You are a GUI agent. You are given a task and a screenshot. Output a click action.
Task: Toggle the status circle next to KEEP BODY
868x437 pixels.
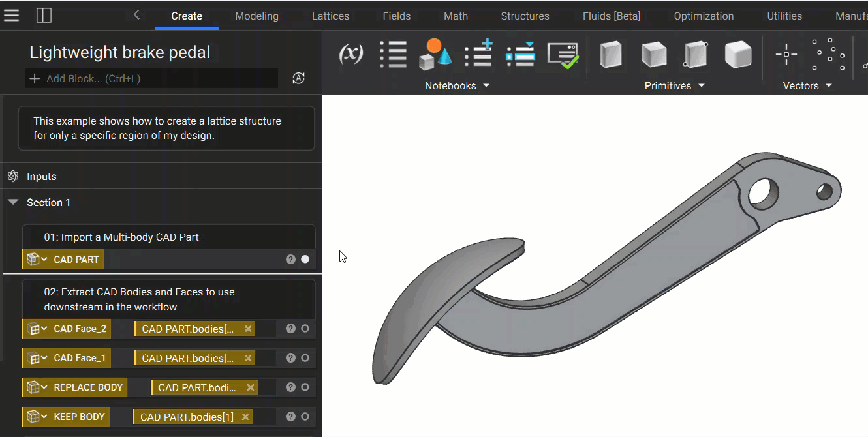click(305, 416)
